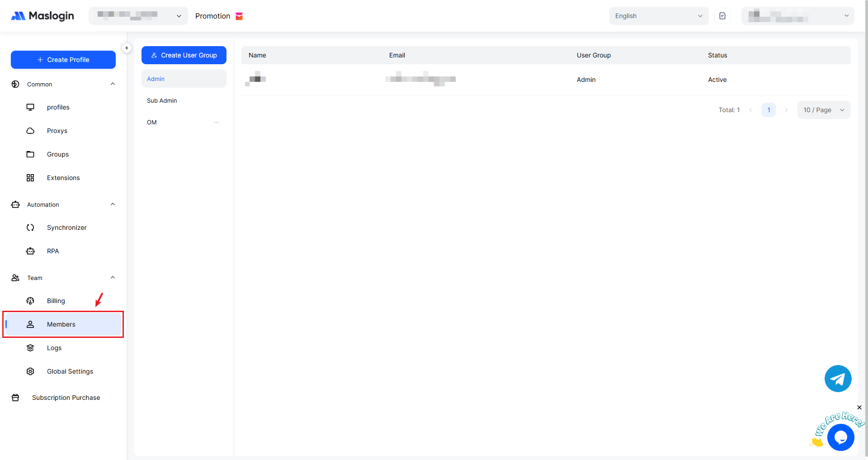Click the document icon beside language selector

(x=722, y=16)
